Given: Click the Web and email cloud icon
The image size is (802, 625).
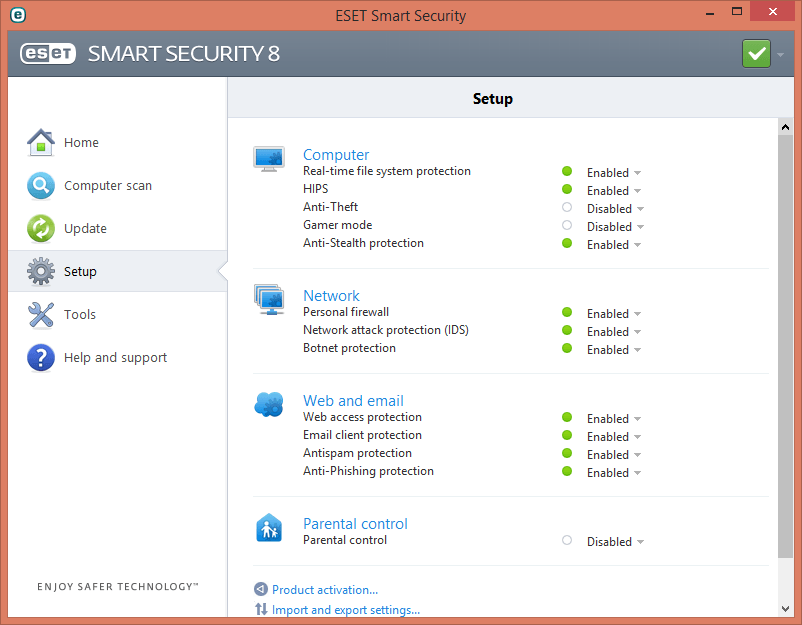Looking at the screenshot, I should click(269, 405).
